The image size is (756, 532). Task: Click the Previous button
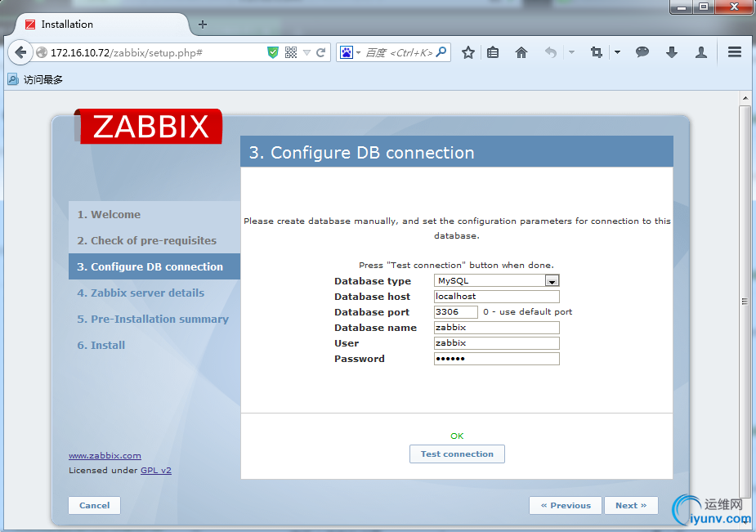(566, 506)
